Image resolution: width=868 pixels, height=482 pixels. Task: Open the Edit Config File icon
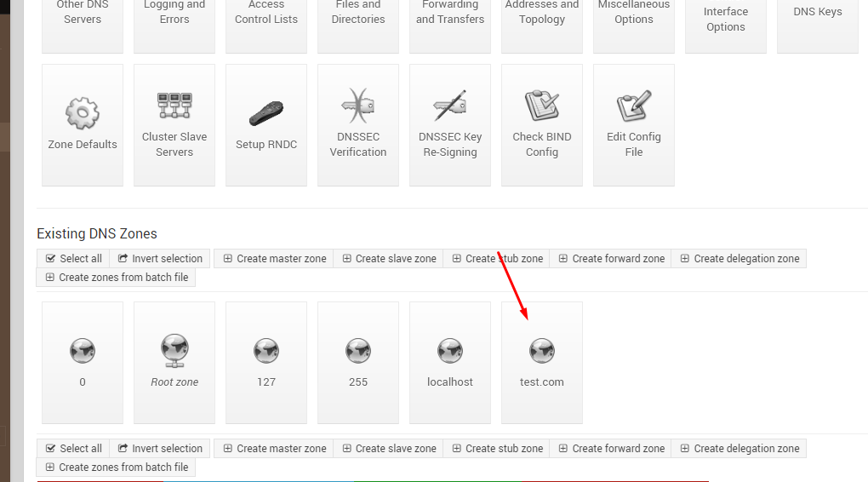[x=634, y=106]
